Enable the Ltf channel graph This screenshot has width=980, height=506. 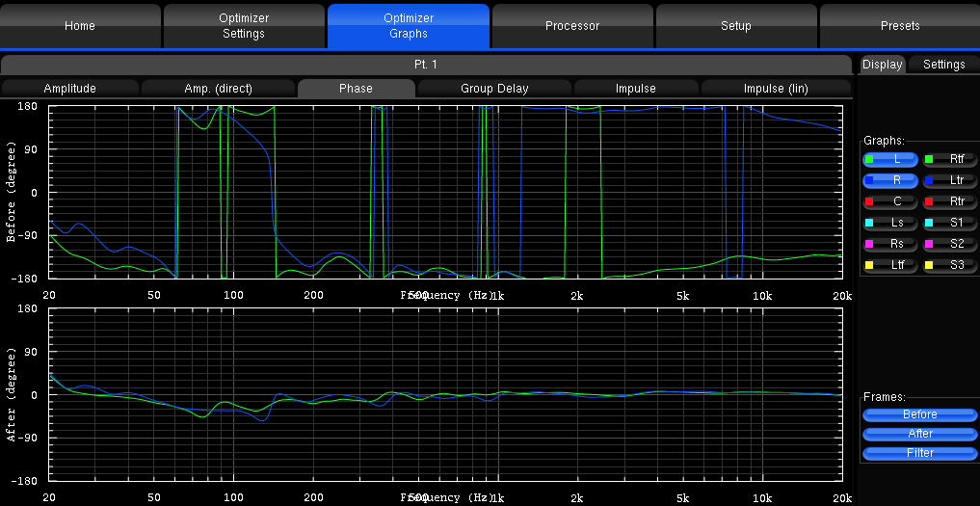(x=889, y=265)
